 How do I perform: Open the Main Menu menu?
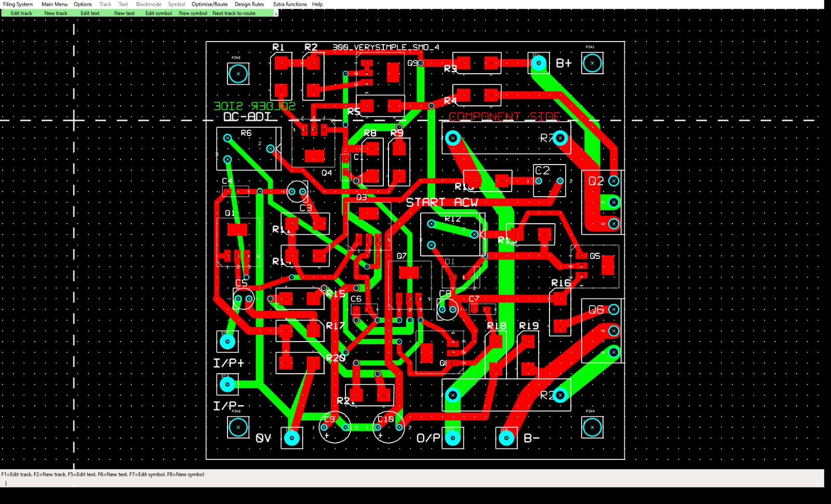click(x=55, y=4)
